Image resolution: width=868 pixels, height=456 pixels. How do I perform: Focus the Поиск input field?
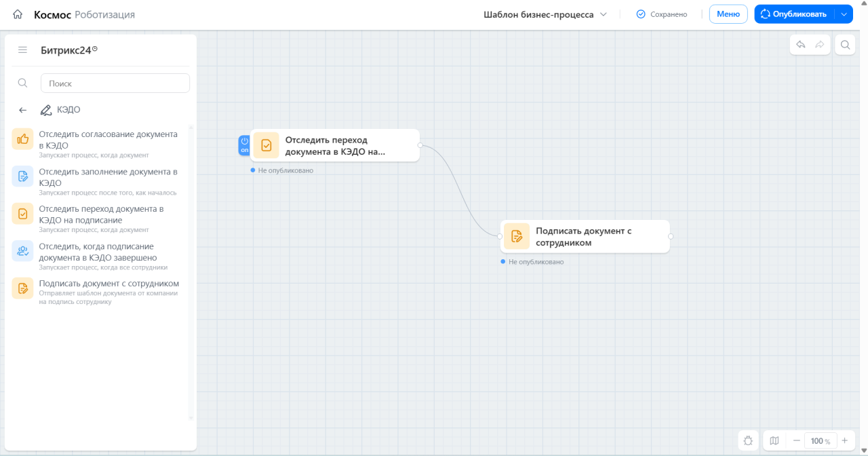tap(115, 83)
